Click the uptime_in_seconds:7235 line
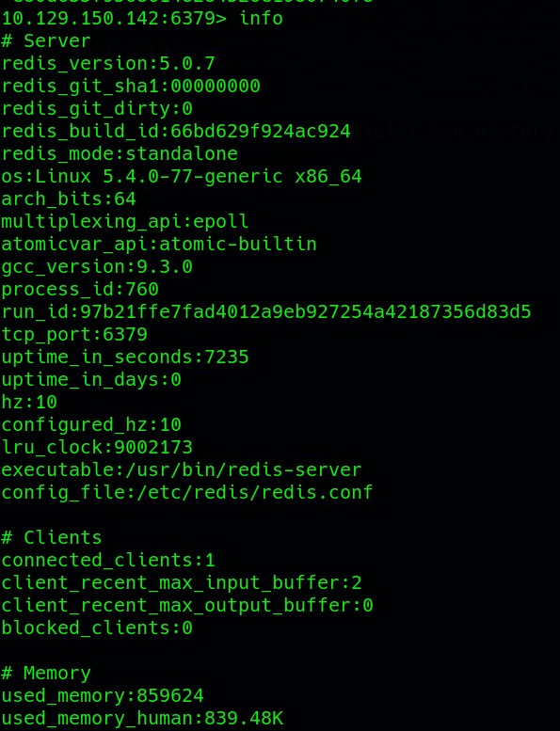The width and height of the screenshot is (560, 731). coord(125,358)
